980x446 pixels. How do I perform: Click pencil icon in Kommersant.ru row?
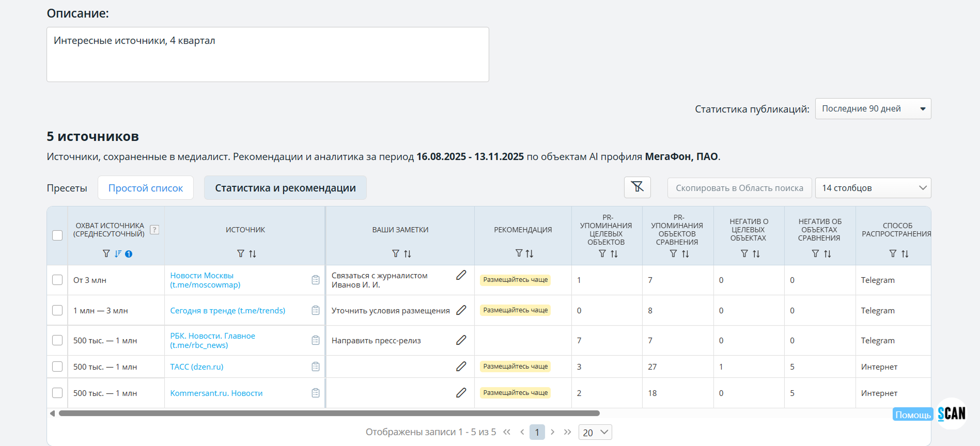pyautogui.click(x=461, y=393)
